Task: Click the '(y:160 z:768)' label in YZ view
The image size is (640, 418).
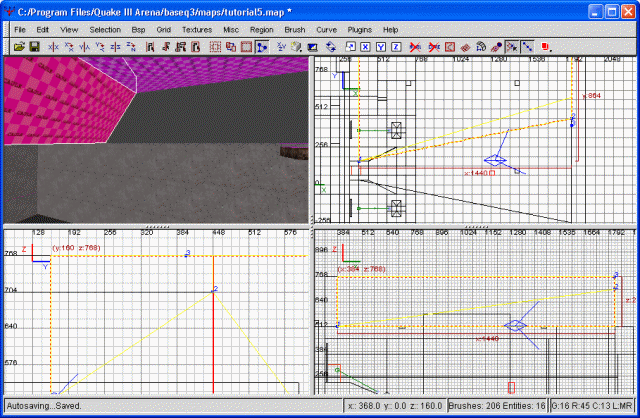Action: [76, 248]
